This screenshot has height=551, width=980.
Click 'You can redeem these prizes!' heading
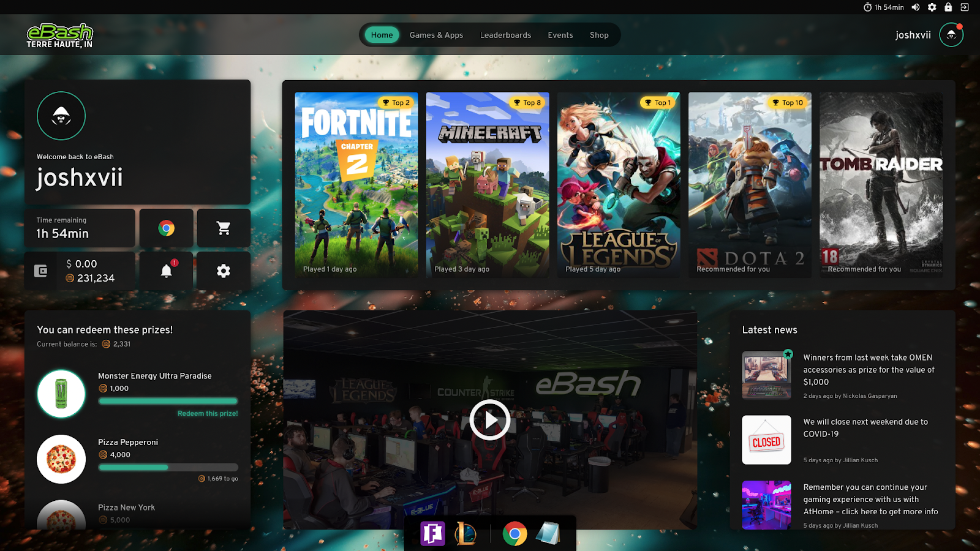105,330
